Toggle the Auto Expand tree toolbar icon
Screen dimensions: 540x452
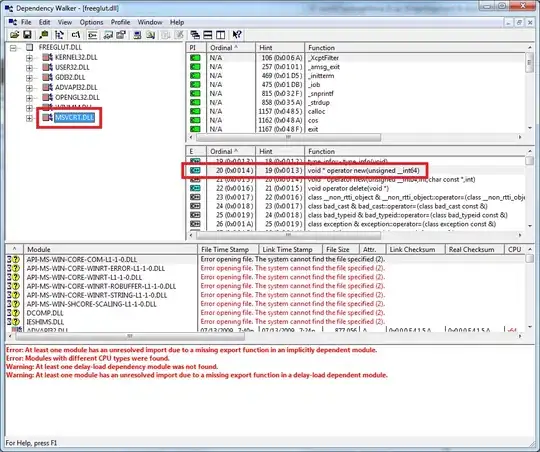[59, 34]
